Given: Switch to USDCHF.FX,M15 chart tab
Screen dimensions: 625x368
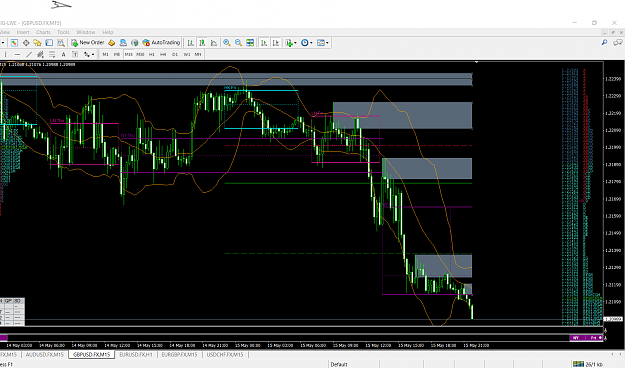Looking at the screenshot, I should tap(225, 354).
